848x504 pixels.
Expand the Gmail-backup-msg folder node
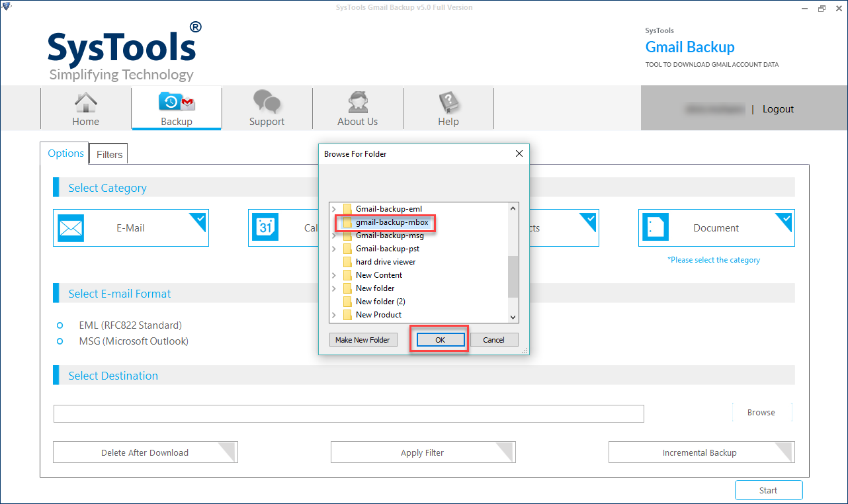(334, 235)
